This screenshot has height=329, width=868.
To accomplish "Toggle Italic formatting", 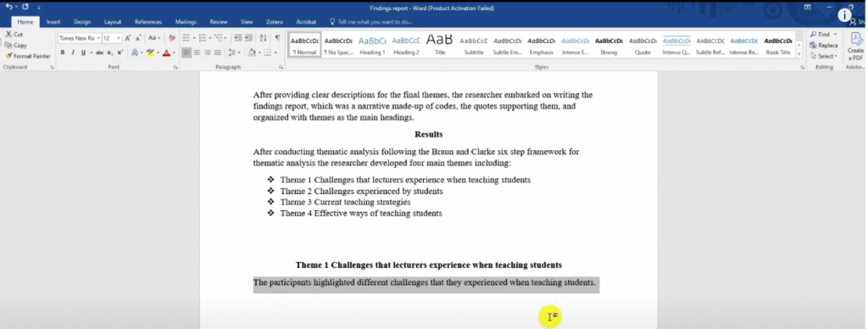I will (73, 53).
